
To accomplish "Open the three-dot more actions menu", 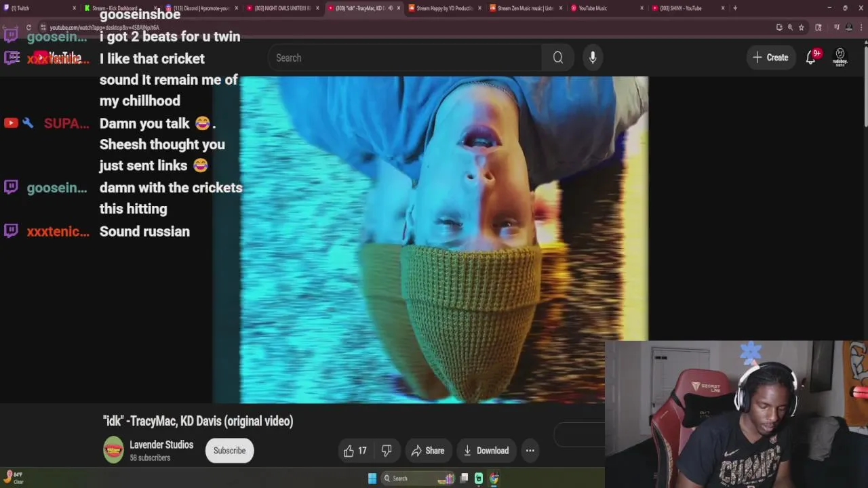I will [530, 451].
